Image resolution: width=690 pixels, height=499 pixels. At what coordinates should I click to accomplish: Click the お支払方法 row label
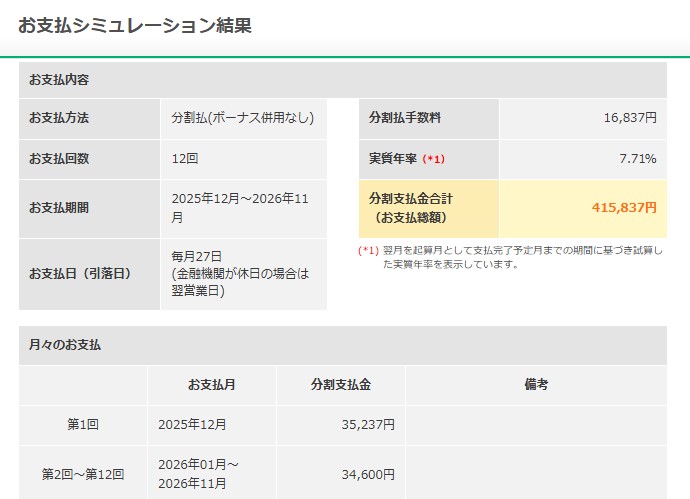click(59, 118)
